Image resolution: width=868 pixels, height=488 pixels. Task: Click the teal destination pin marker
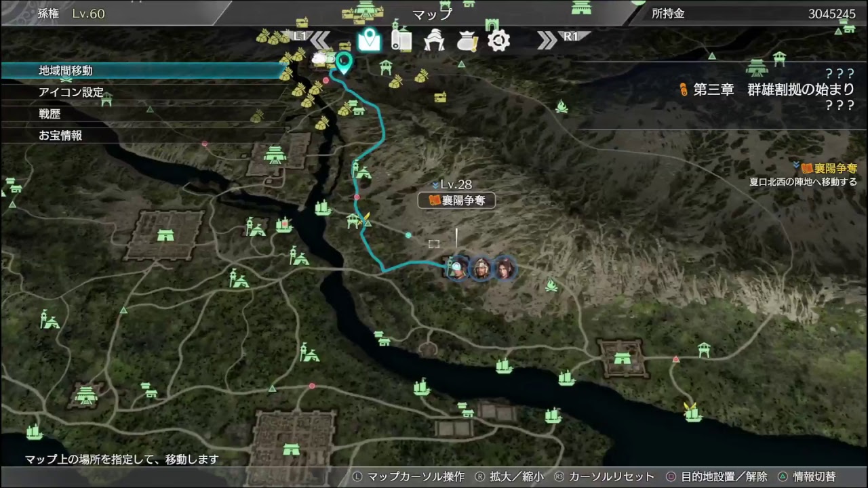[344, 64]
